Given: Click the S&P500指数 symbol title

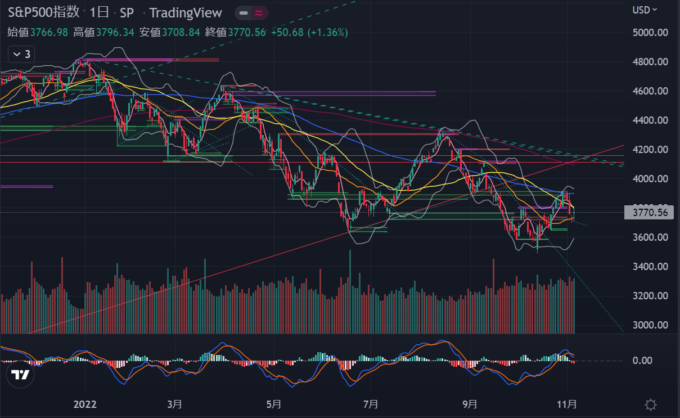Looking at the screenshot, I should coord(43,12).
